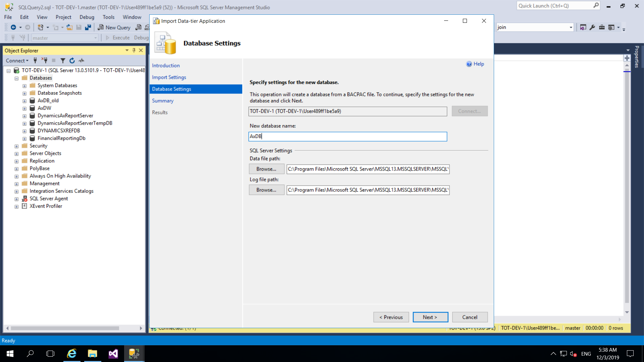Image resolution: width=644 pixels, height=362 pixels.
Task: Click the web browser window toolbar icon
Action: [x=611, y=27]
